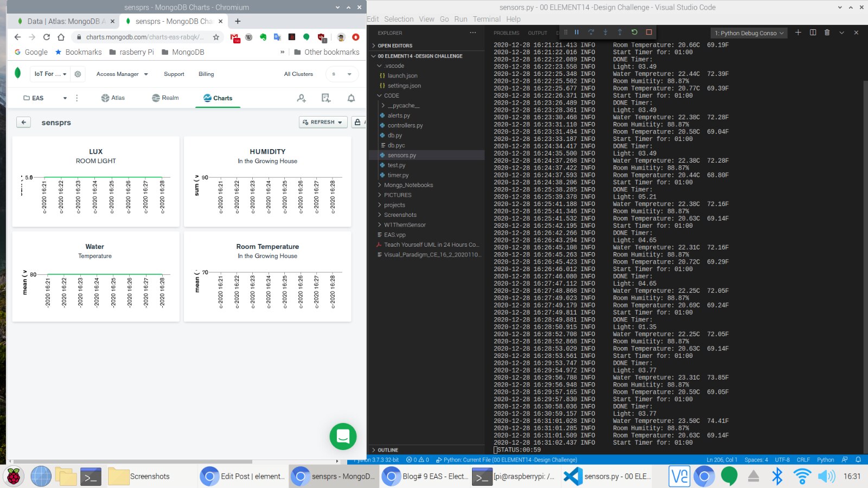This screenshot has height=488, width=868.
Task: Open the EAS context dropdown
Action: pos(45,98)
